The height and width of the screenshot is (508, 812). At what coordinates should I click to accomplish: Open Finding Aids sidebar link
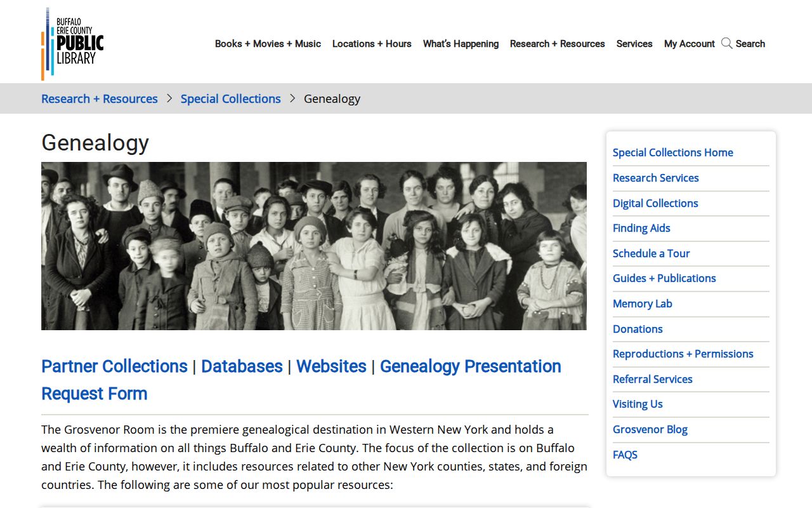(641, 228)
